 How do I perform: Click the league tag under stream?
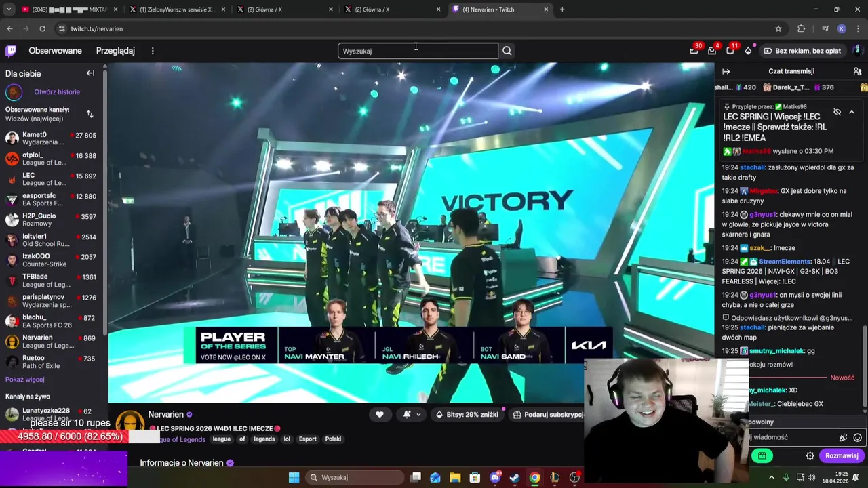coord(222,439)
